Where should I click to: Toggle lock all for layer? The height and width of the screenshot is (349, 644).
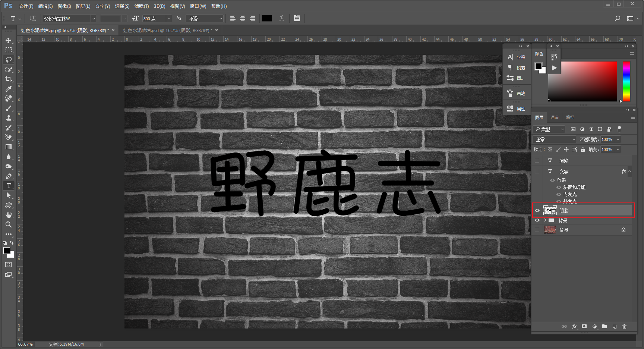pyautogui.click(x=583, y=150)
